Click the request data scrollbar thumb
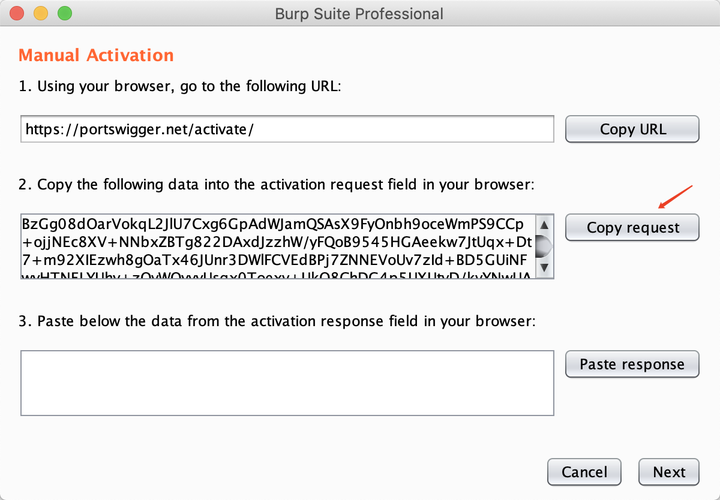 coord(543,246)
